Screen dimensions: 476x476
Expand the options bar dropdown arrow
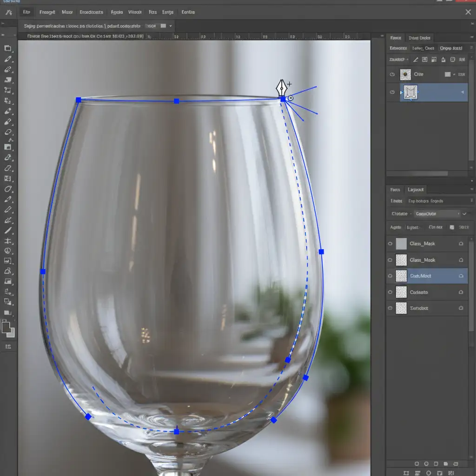point(171,26)
